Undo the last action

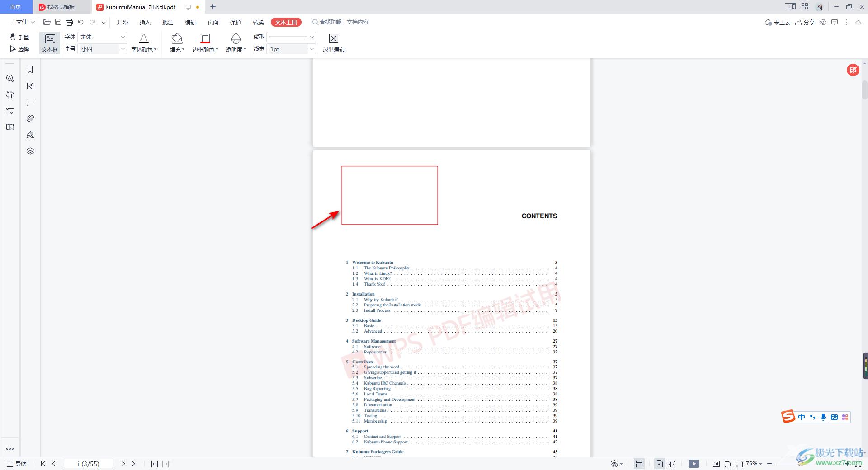click(80, 22)
